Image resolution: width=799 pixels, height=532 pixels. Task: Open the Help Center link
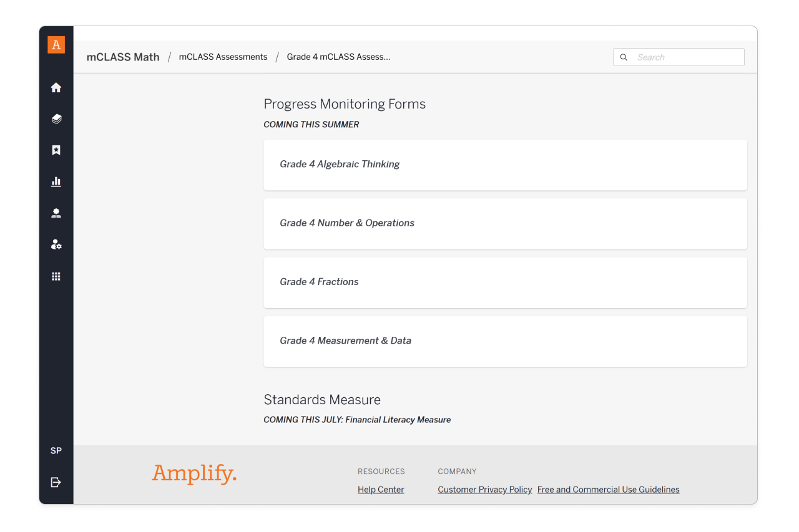click(x=381, y=490)
